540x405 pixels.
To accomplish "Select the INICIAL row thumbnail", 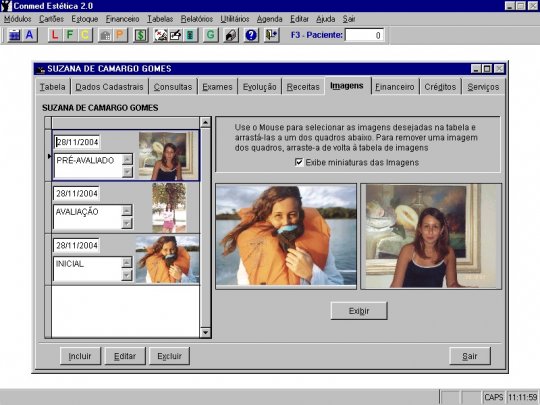I will pos(167,259).
